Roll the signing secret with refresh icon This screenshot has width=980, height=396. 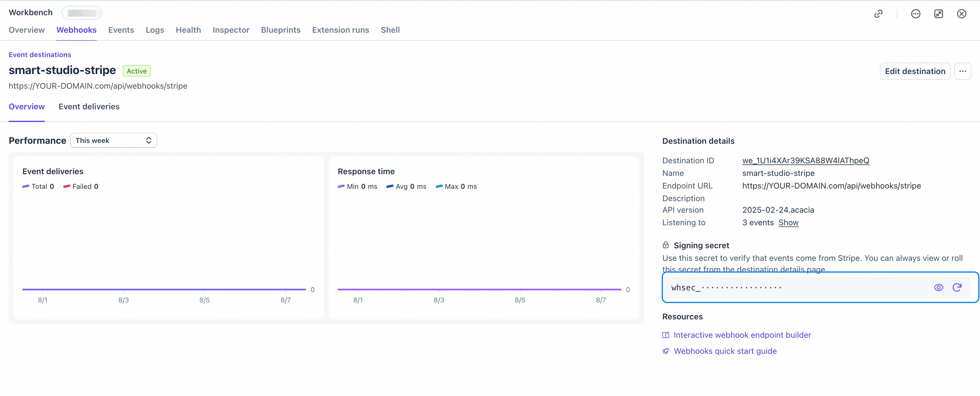point(957,288)
